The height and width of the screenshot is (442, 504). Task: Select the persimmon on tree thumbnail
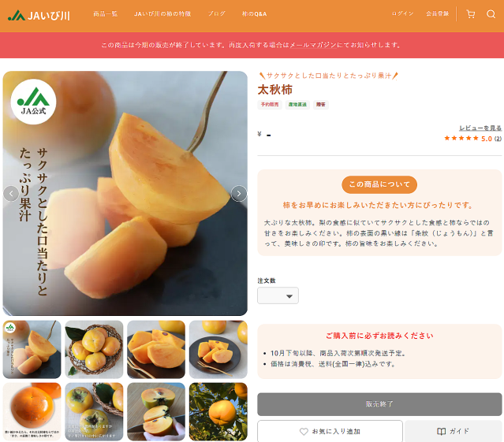tap(218, 411)
